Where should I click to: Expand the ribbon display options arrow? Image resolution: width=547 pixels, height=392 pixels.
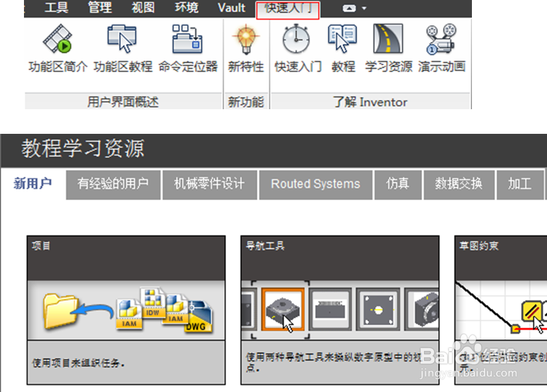click(364, 8)
